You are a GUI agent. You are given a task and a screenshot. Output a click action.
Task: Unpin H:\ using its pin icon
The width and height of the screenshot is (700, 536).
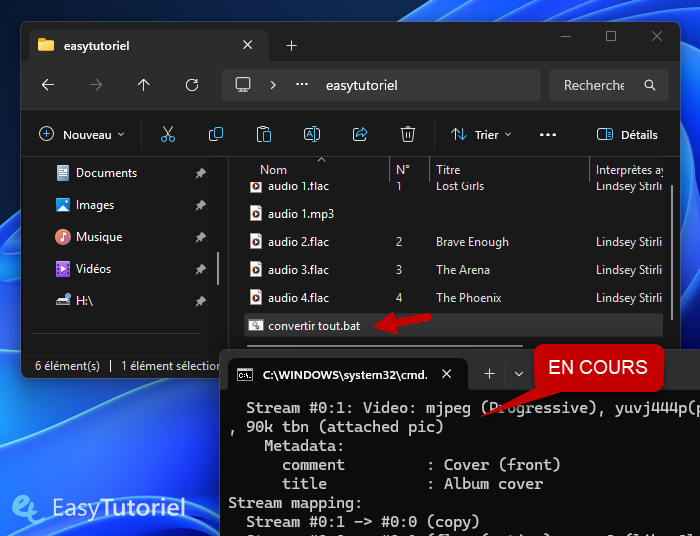pos(200,301)
